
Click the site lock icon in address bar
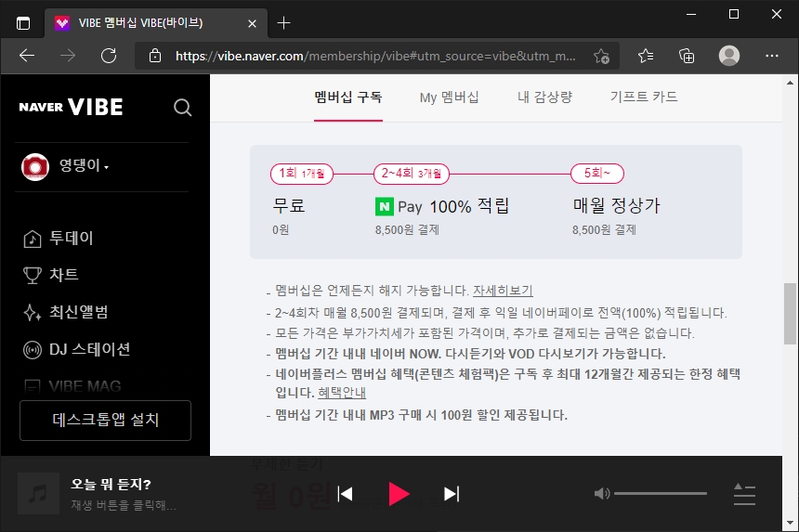tap(155, 56)
